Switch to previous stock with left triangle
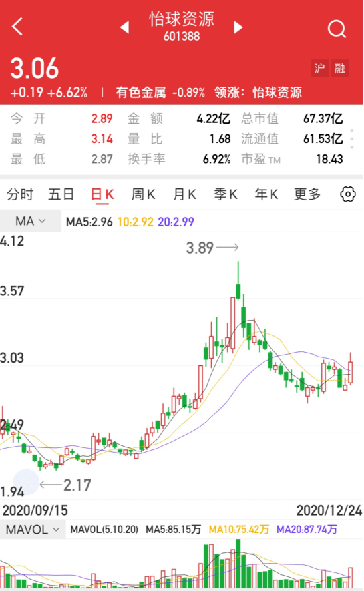The height and width of the screenshot is (591, 364). coord(124,27)
